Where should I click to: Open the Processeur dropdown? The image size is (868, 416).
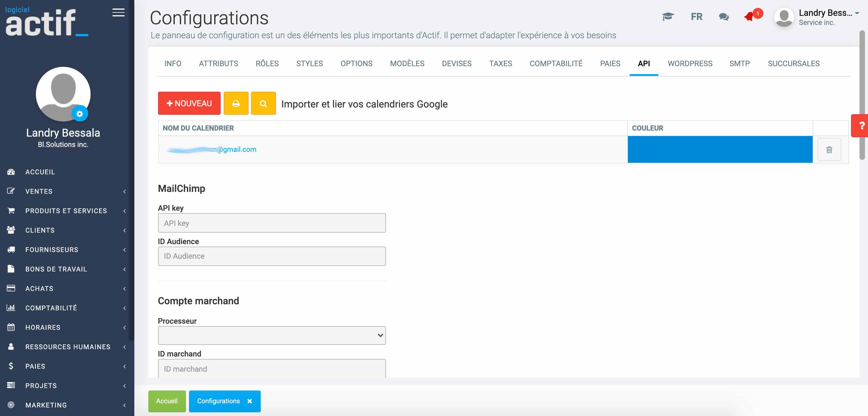(x=272, y=335)
